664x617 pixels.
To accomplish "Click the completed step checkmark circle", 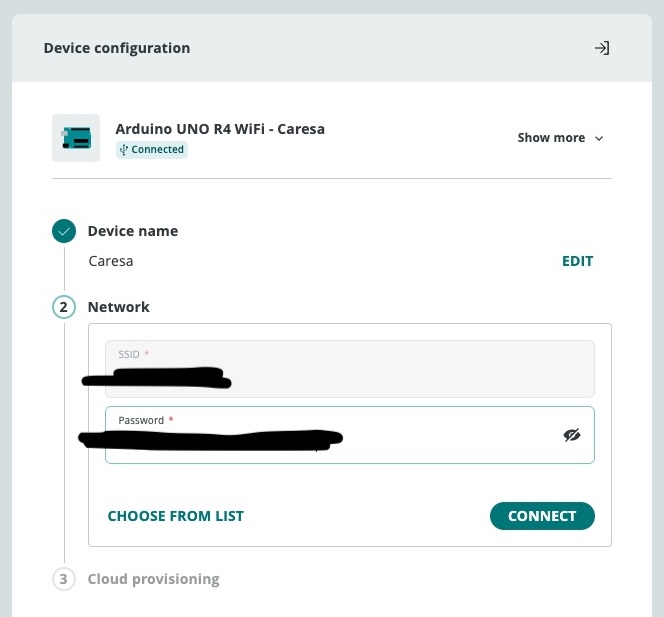I will 64,231.
